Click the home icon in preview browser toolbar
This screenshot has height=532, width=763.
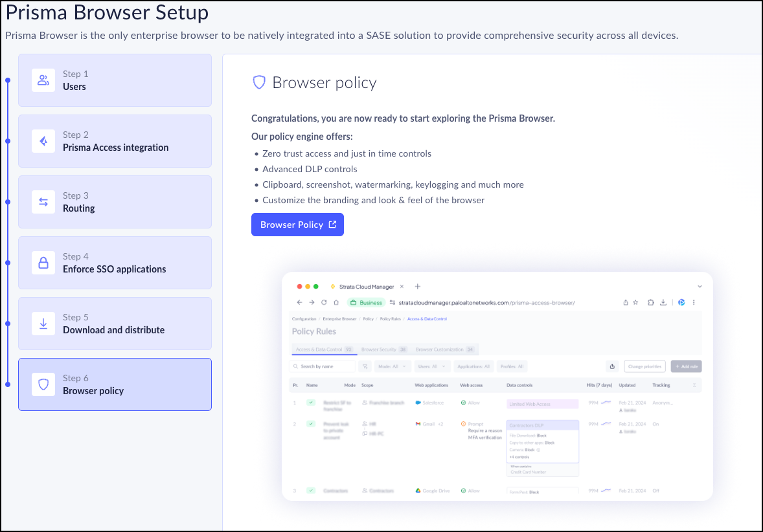coord(336,302)
